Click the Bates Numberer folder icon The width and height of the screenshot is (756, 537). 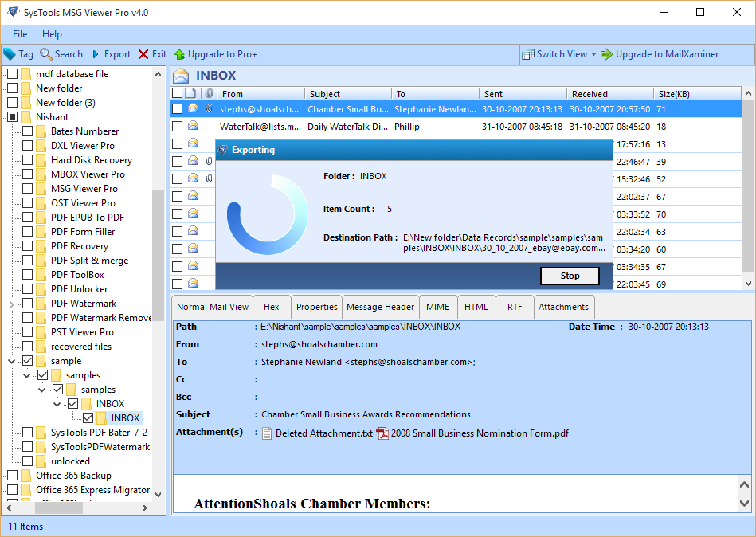pyautogui.click(x=41, y=131)
